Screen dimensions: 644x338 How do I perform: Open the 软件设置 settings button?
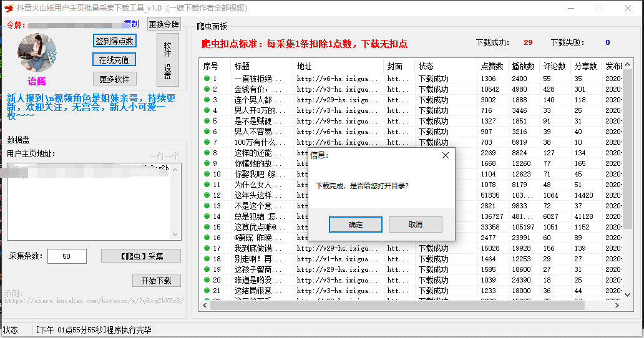click(x=167, y=59)
